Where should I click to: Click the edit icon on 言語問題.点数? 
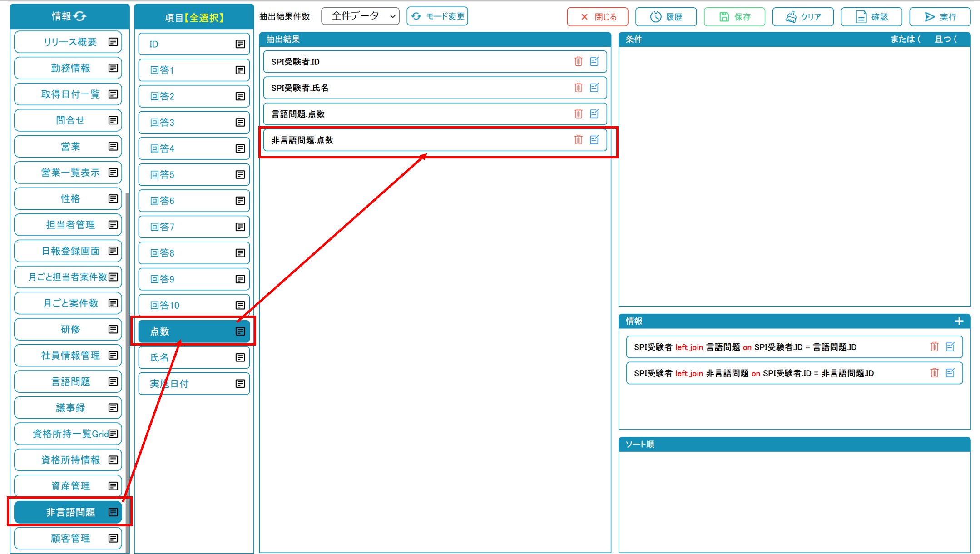[x=594, y=114]
